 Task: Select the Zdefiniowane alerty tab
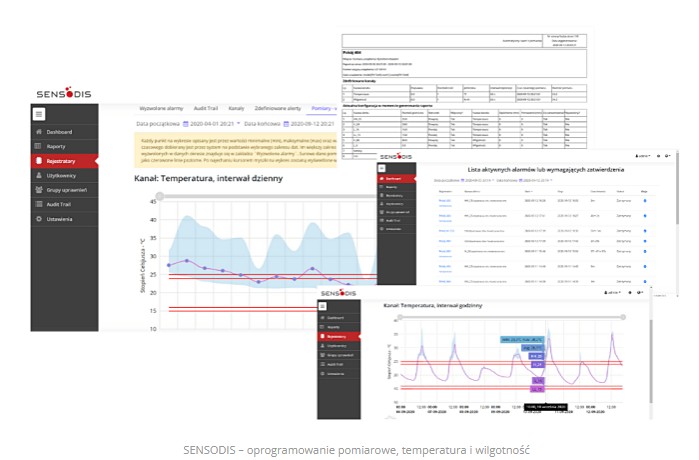[x=281, y=107]
